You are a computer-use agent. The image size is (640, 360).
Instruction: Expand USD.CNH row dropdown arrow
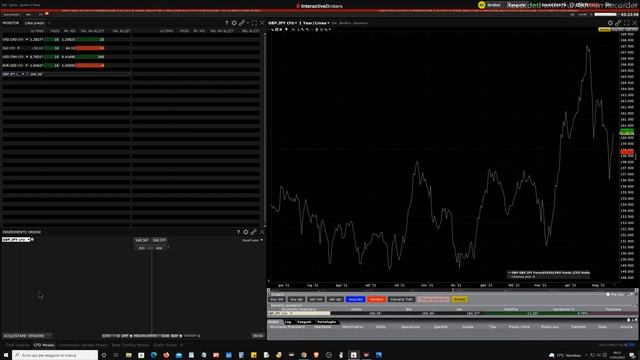[27, 57]
